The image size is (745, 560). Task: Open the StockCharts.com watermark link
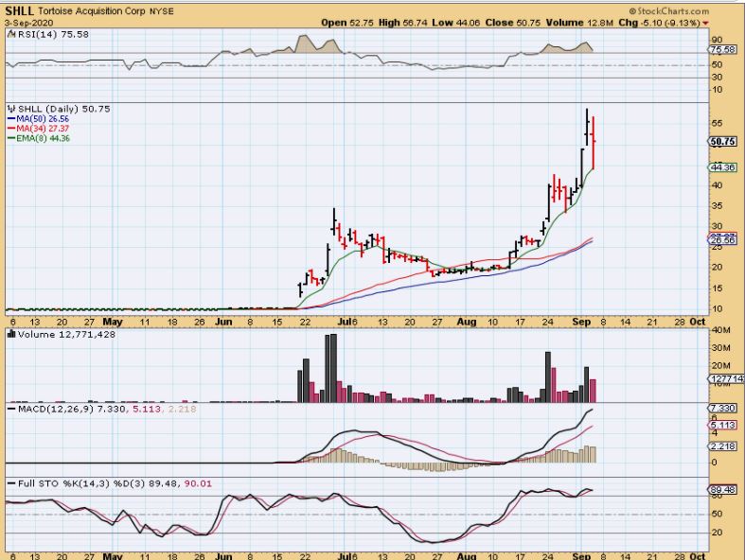click(x=669, y=11)
